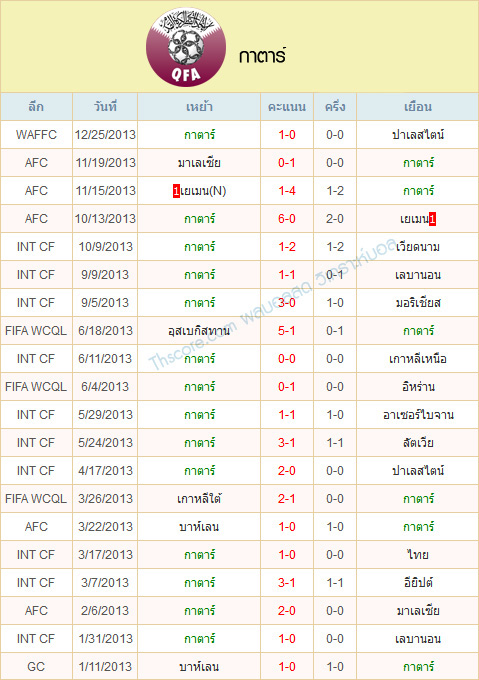This screenshot has width=479, height=680.
Task: Open the 1-1 score on 5/29/2013
Action: pos(287,415)
